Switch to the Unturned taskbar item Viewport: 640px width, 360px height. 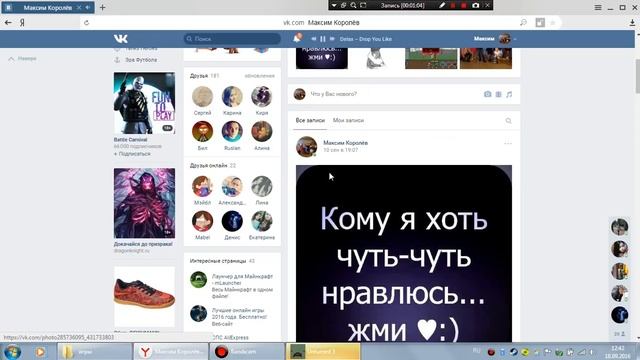323,351
